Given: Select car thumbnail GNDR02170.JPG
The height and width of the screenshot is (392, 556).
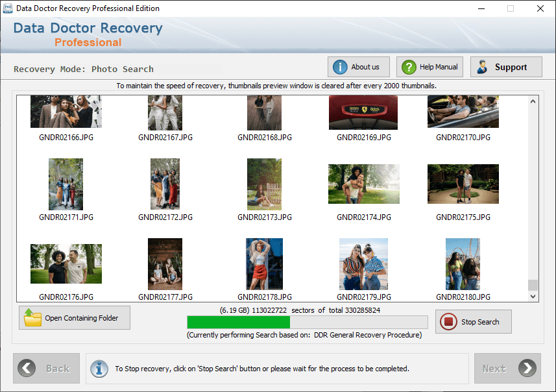Looking at the screenshot, I should click(x=463, y=112).
